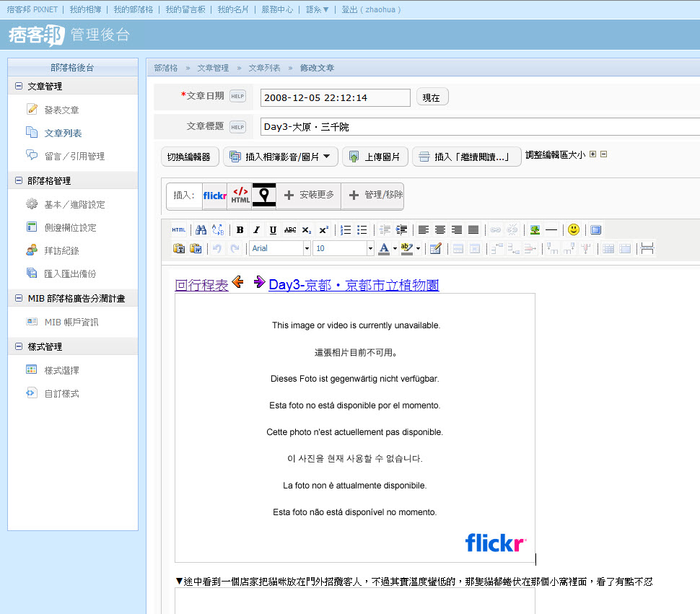
Task: Click the Paste from Word icon
Action: (x=196, y=248)
